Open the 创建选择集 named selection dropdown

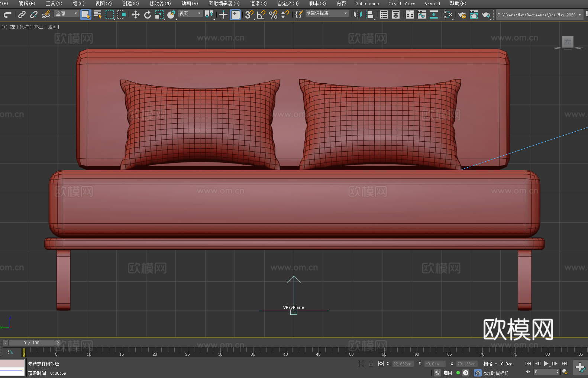coord(327,13)
